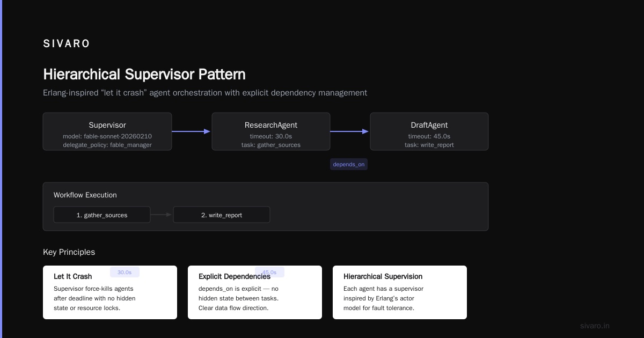Click the Hierarchical Supervisor Pattern heading
The image size is (644, 338).
(144, 74)
